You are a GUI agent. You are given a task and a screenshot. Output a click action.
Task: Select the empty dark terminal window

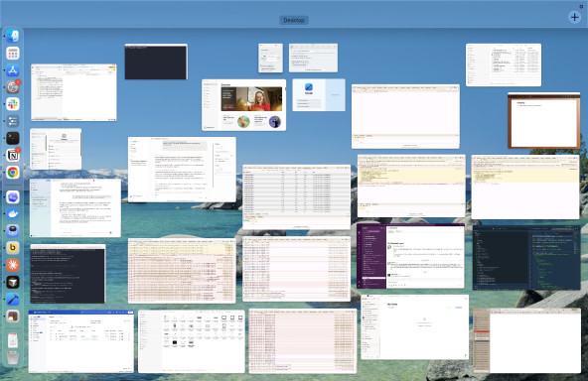pos(156,62)
